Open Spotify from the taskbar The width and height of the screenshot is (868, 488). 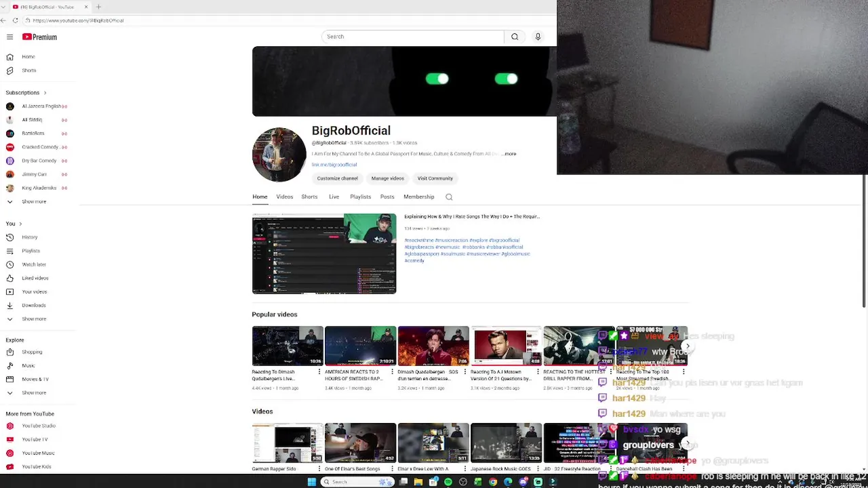pyautogui.click(x=448, y=482)
